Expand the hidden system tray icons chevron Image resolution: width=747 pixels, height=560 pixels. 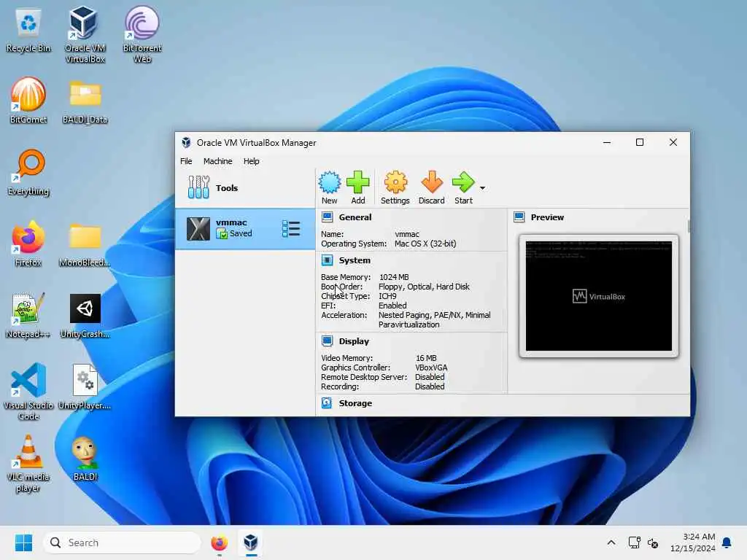point(611,542)
